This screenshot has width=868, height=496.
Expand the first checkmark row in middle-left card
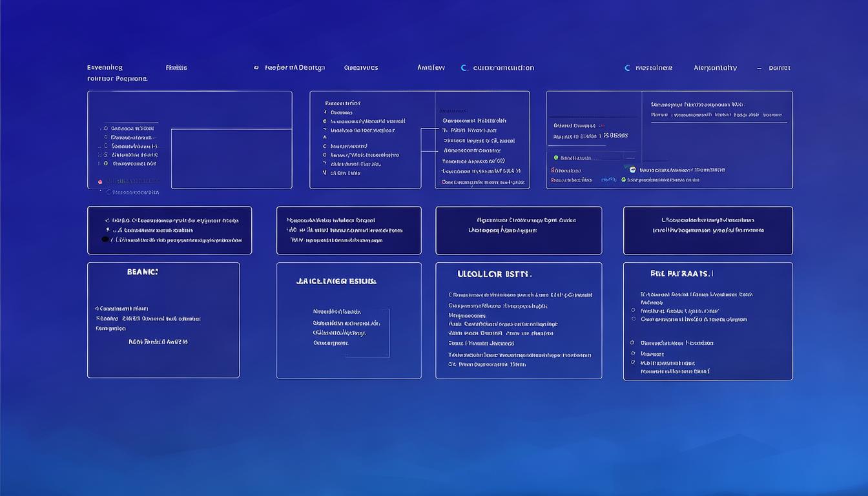pos(107,220)
